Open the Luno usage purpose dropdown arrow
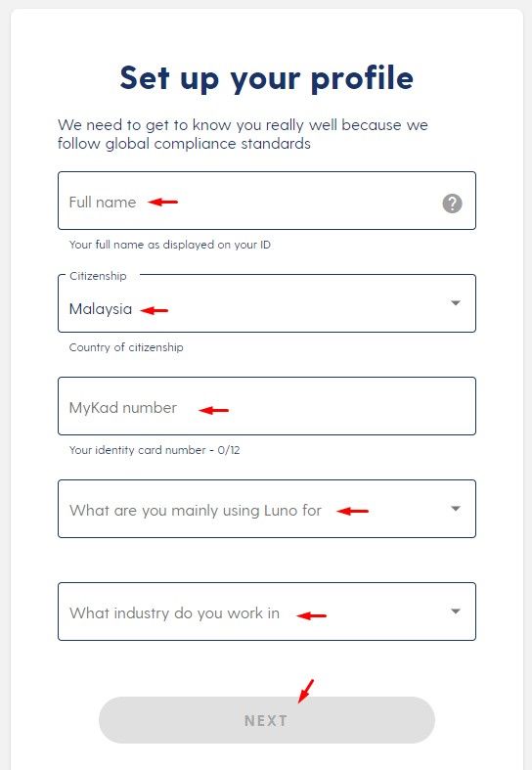532x770 pixels. point(456,508)
